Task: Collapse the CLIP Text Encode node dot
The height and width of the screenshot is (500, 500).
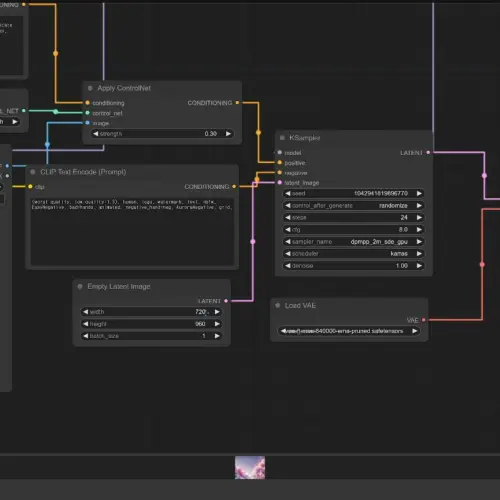Action: [x=33, y=172]
